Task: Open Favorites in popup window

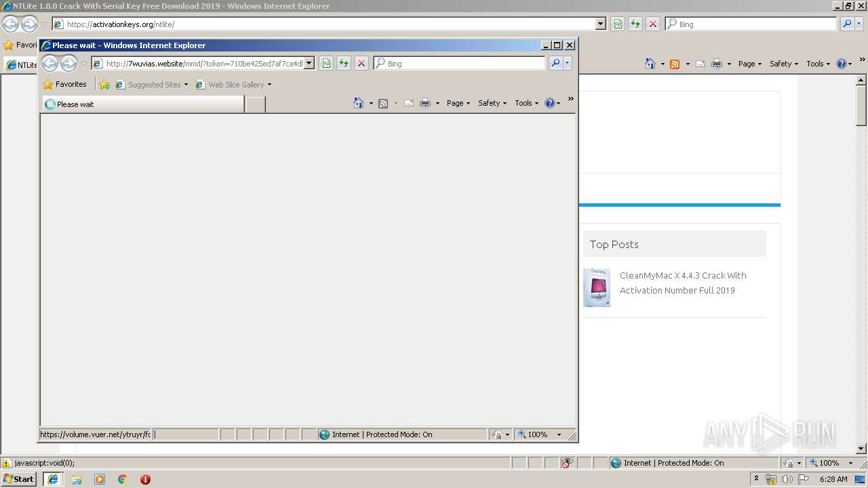Action: tap(64, 85)
